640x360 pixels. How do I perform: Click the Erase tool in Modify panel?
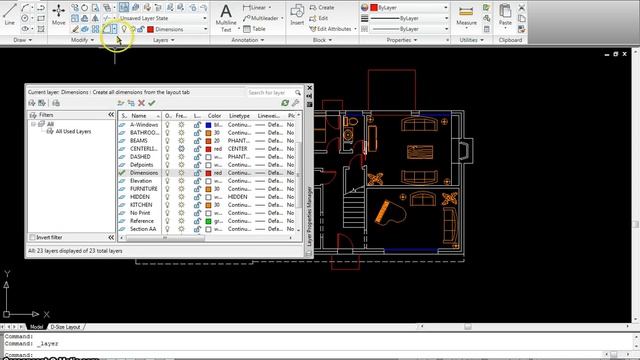pos(75,29)
